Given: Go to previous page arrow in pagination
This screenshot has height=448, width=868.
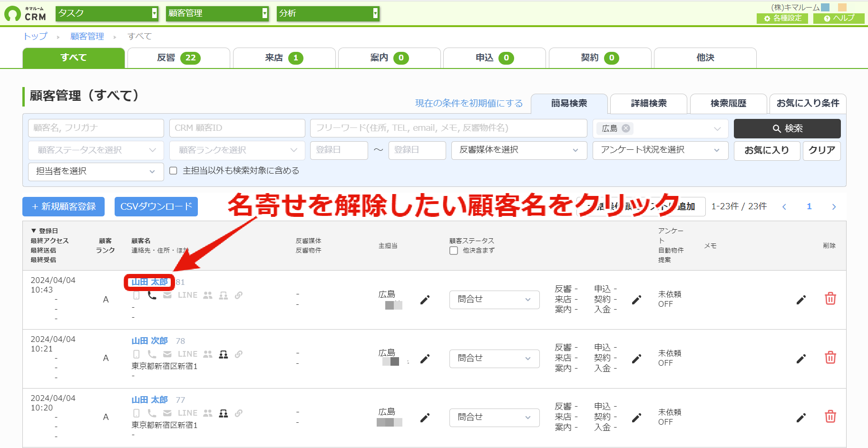Looking at the screenshot, I should click(x=784, y=206).
